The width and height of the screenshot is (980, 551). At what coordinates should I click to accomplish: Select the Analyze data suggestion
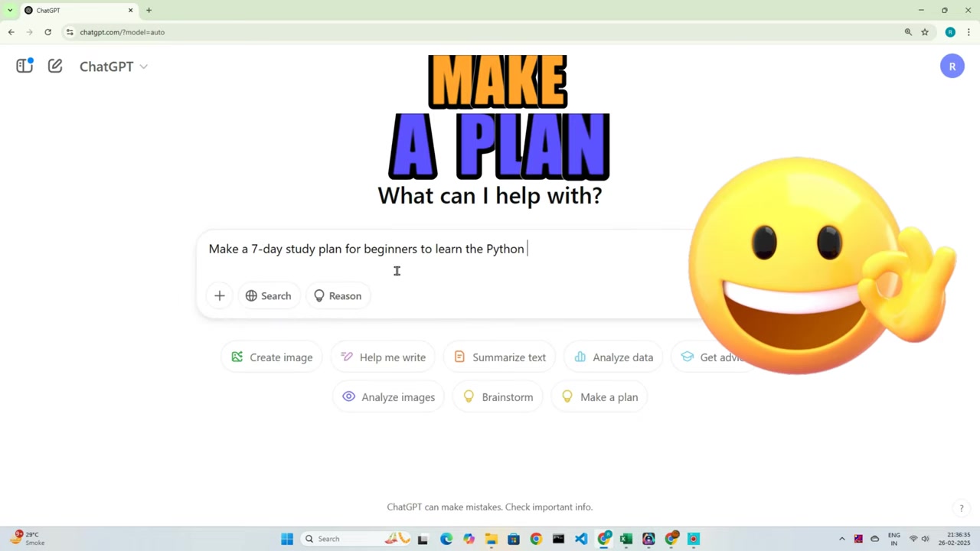pyautogui.click(x=613, y=357)
